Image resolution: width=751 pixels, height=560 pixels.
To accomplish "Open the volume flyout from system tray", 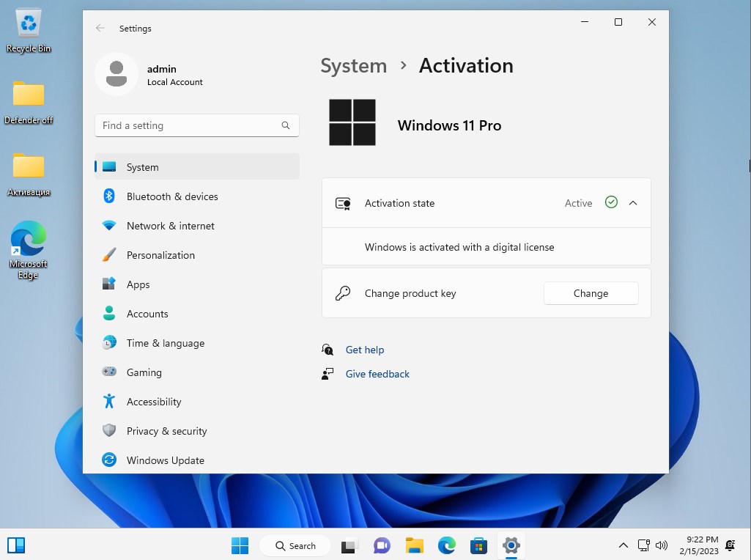I will point(662,545).
